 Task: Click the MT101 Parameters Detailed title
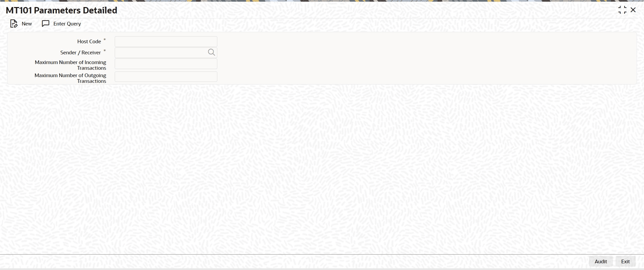[61, 10]
